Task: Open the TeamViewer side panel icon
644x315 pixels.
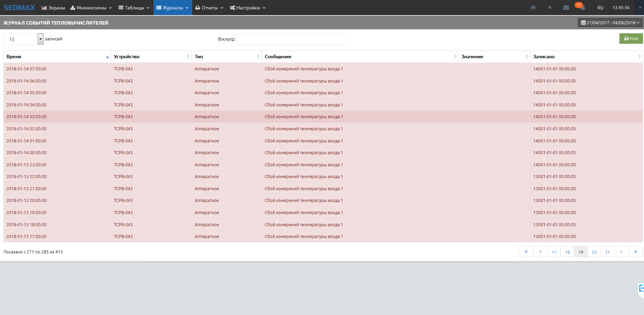Action: pos(641,288)
